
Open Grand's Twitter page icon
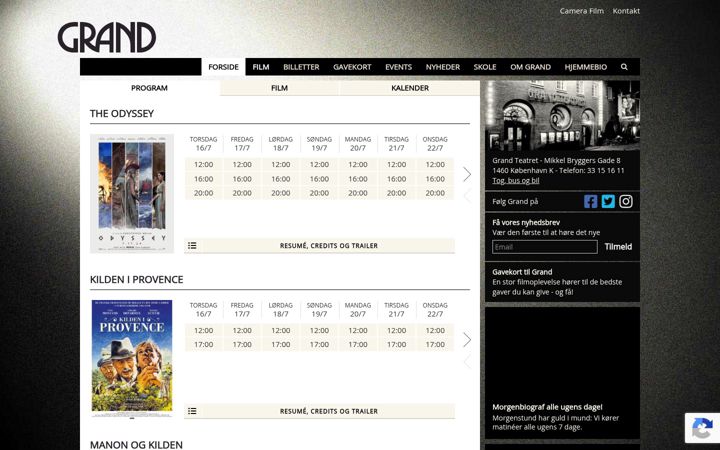click(608, 202)
